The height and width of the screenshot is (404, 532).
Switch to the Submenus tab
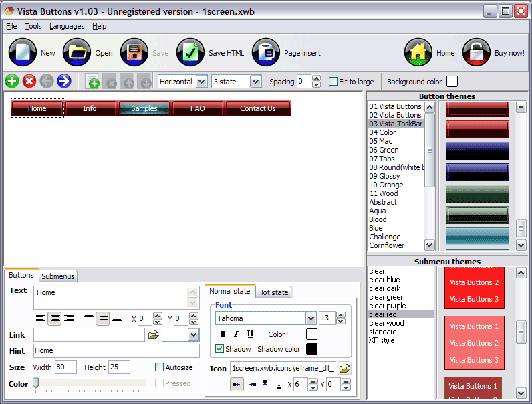click(58, 276)
